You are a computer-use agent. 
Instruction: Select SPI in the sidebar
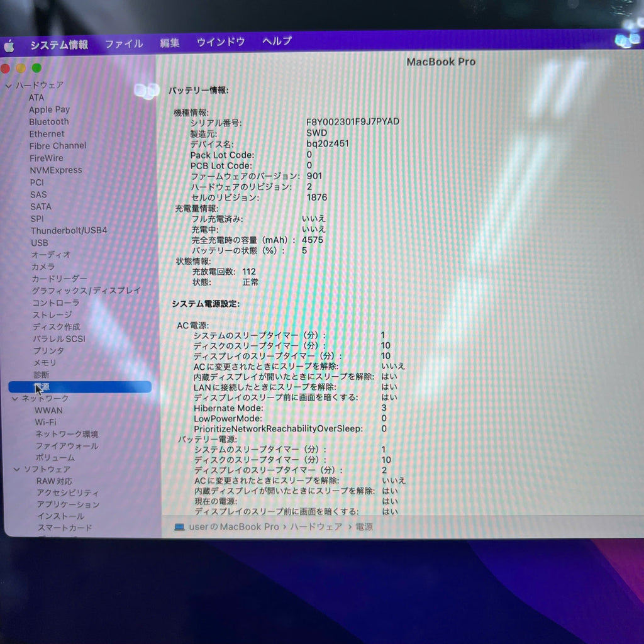click(37, 219)
